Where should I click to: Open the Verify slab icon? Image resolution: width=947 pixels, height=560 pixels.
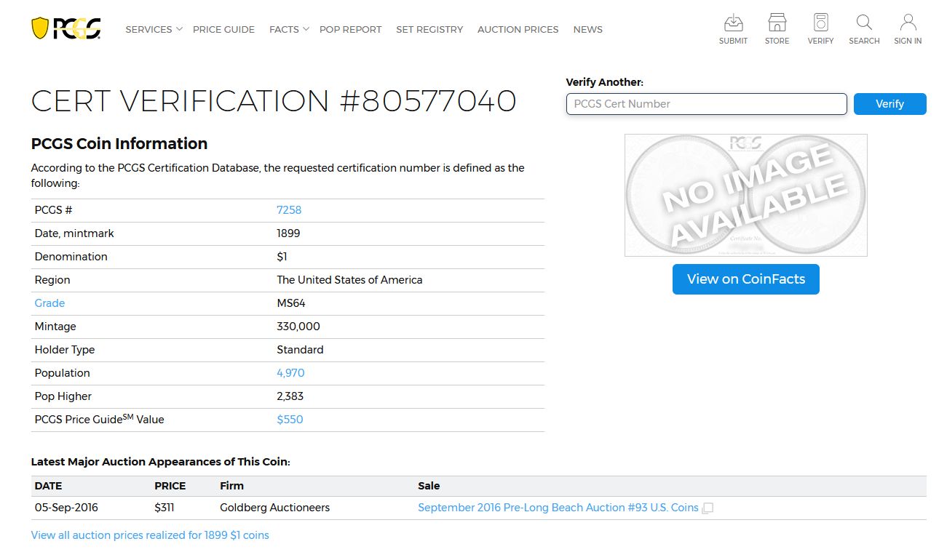pos(820,23)
